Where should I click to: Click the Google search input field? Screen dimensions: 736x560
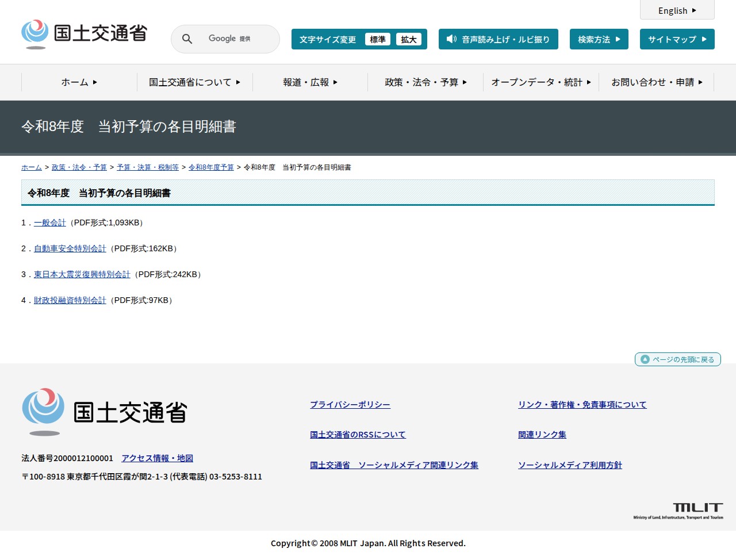click(236, 39)
